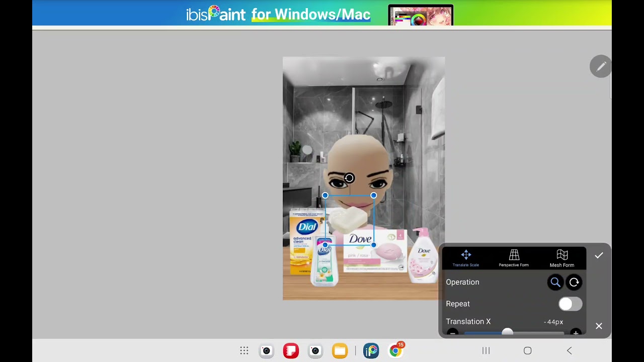Viewport: 644px width, 362px height.
Task: Open the ibisPaint app in taskbar
Action: (x=371, y=350)
